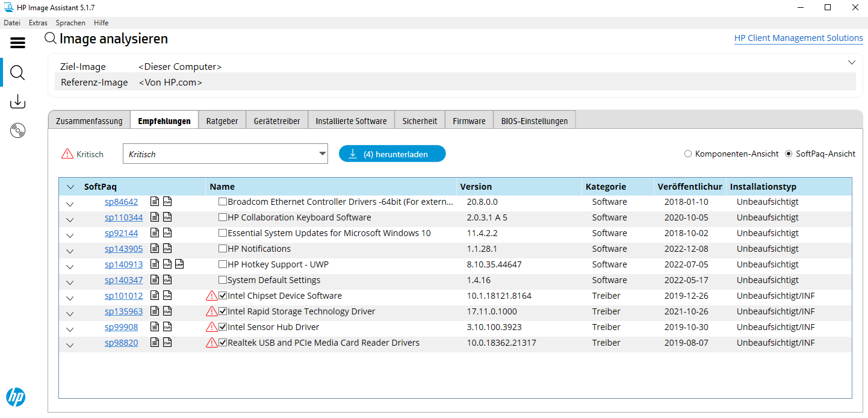Open release notes document icon for sp135963

tap(155, 311)
